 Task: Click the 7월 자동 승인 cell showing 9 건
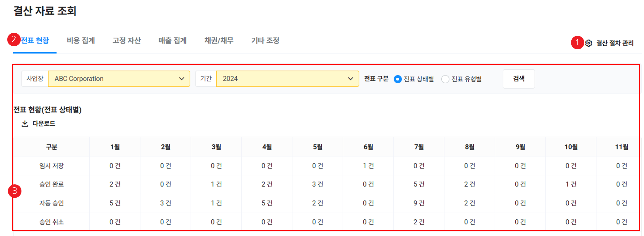coord(419,203)
